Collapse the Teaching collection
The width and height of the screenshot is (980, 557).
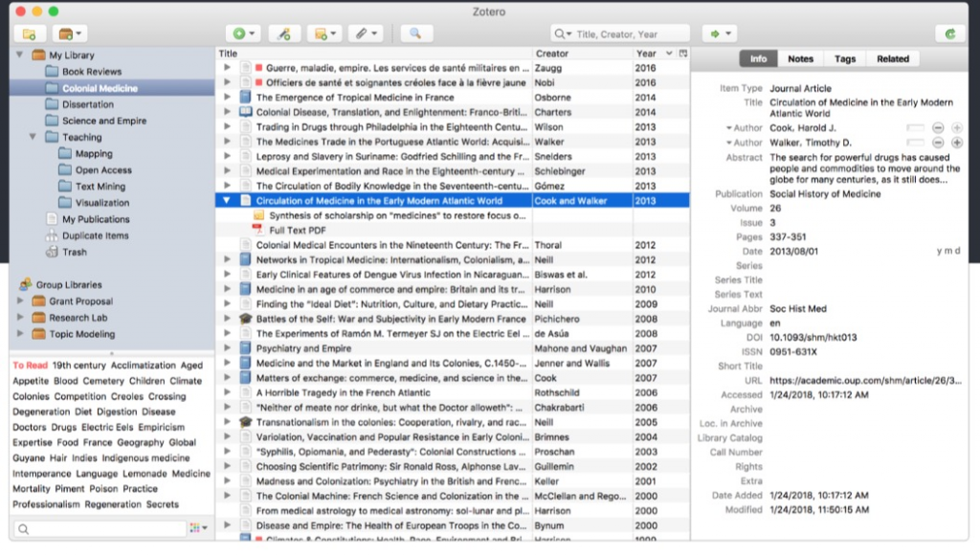pyautogui.click(x=33, y=137)
